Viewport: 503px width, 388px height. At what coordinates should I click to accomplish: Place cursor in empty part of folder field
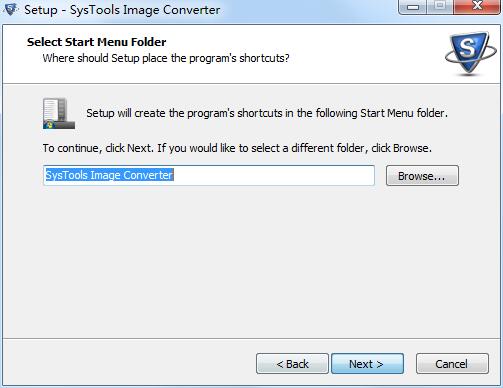(x=273, y=175)
